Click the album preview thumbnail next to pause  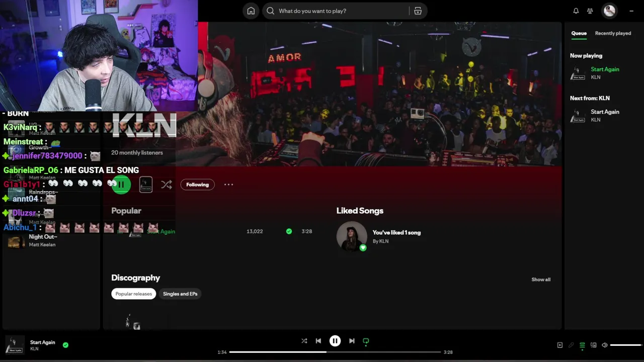coord(146,185)
